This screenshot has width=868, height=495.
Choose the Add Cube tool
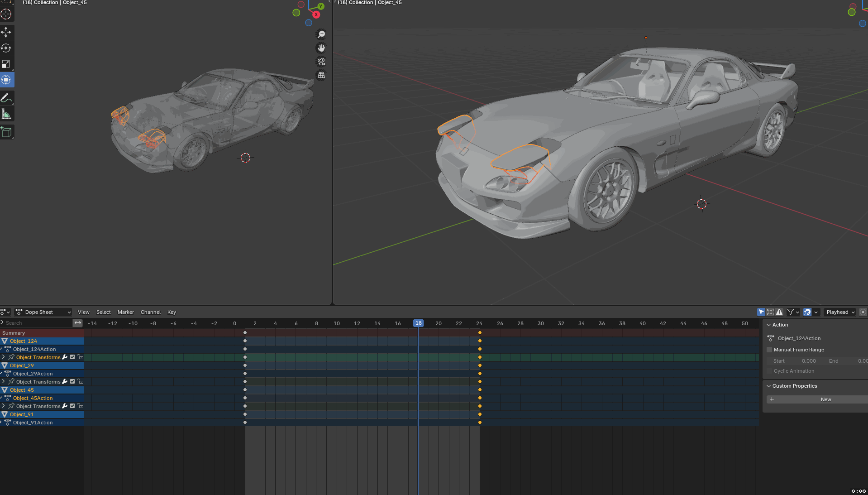coord(6,132)
